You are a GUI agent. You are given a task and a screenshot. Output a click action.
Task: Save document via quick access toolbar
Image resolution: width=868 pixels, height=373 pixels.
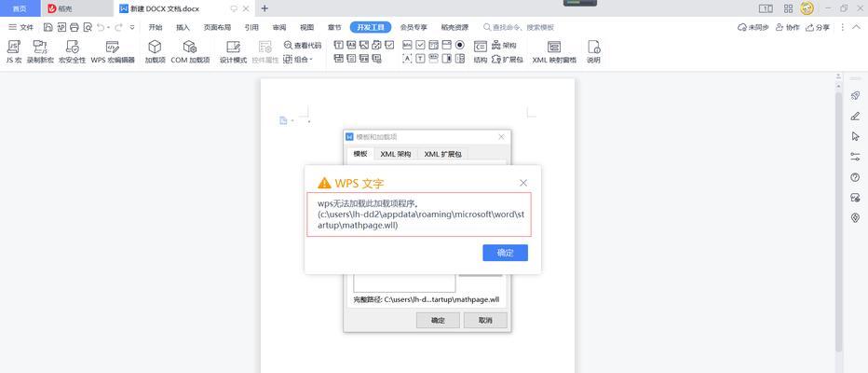click(48, 27)
